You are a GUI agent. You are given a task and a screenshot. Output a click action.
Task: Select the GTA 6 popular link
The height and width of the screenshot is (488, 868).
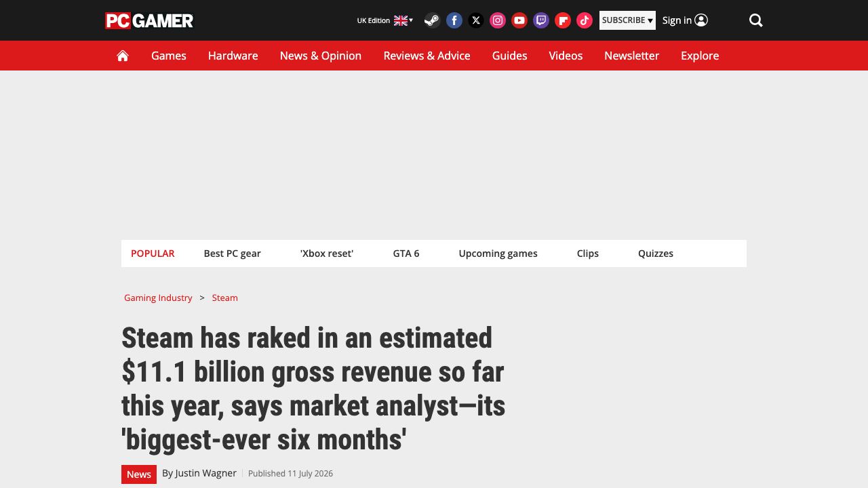pos(406,253)
